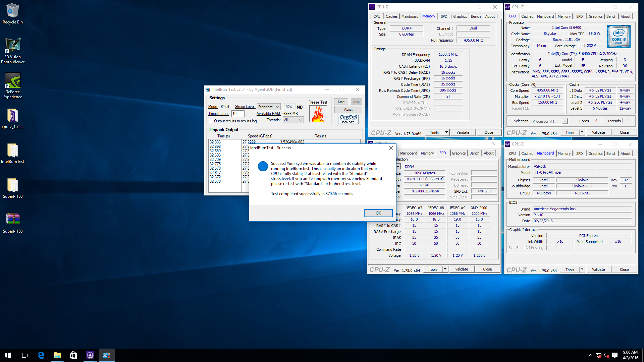Enable Output results to results.log checkbox
The height and width of the screenshot is (362, 644).
(x=211, y=121)
